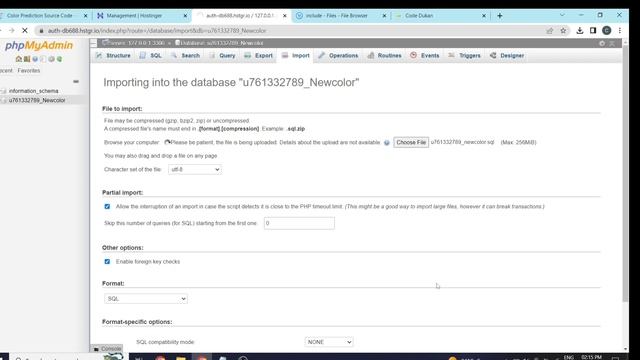
Task: Click the log out icon beside home
Action: coord(27,59)
